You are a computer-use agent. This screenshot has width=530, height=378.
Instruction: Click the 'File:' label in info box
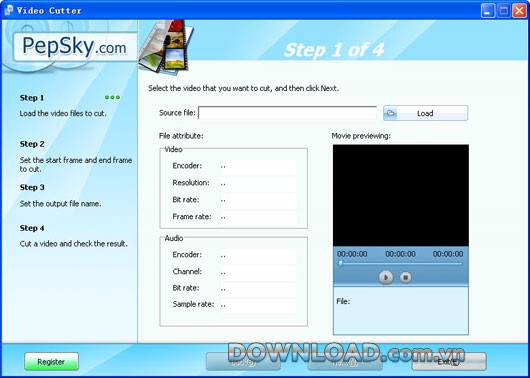coord(343,301)
